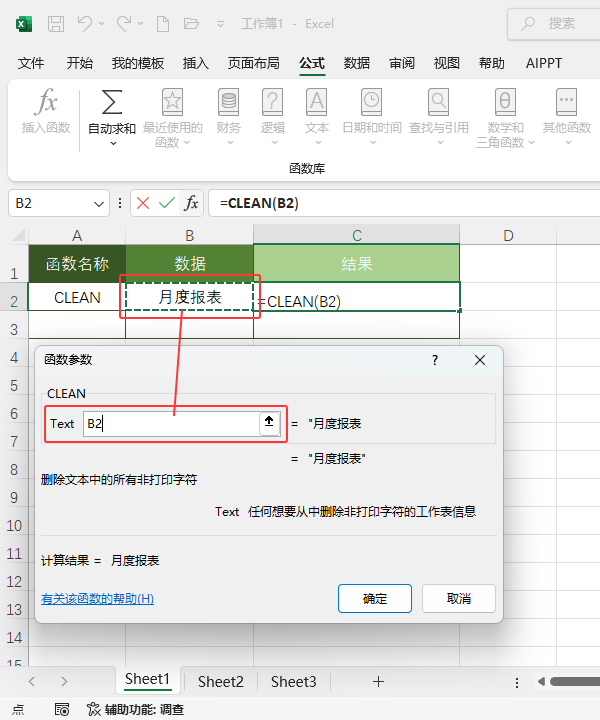This screenshot has width=600, height=720.
Task: Switch to the 页面布局 tab
Action: click(253, 63)
